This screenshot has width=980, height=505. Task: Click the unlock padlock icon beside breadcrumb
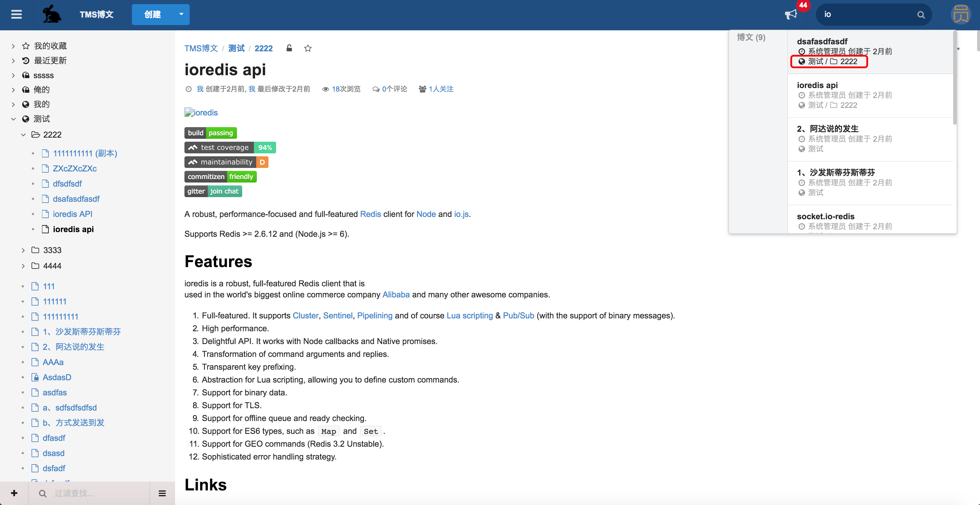pos(289,48)
